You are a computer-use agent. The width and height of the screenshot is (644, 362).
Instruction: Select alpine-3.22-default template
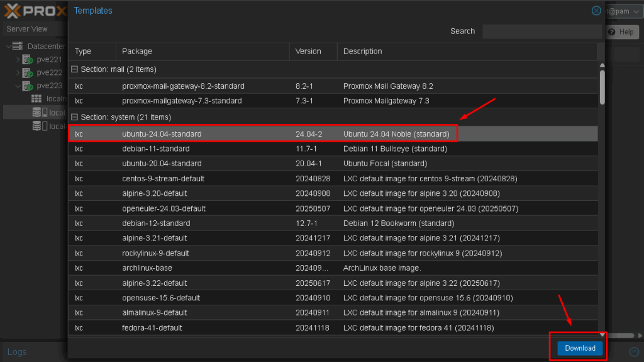click(333, 283)
